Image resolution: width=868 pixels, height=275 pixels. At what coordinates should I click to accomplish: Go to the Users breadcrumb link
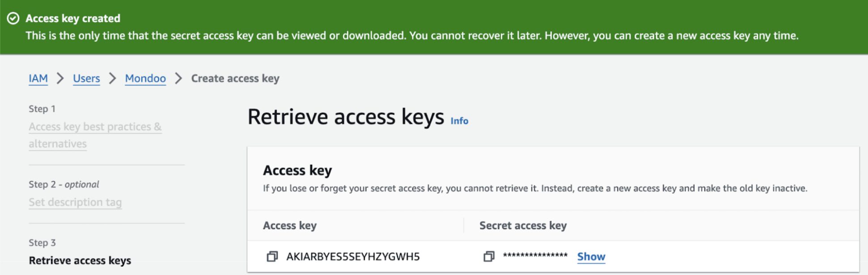pos(86,79)
